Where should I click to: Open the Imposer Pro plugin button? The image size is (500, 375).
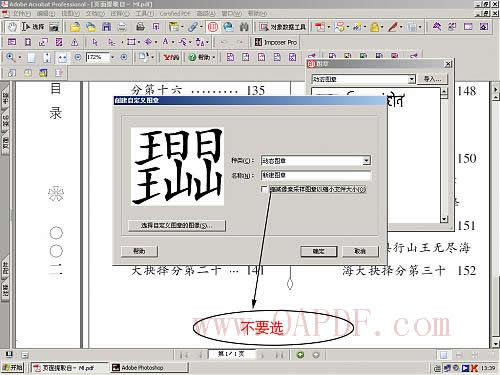point(276,42)
